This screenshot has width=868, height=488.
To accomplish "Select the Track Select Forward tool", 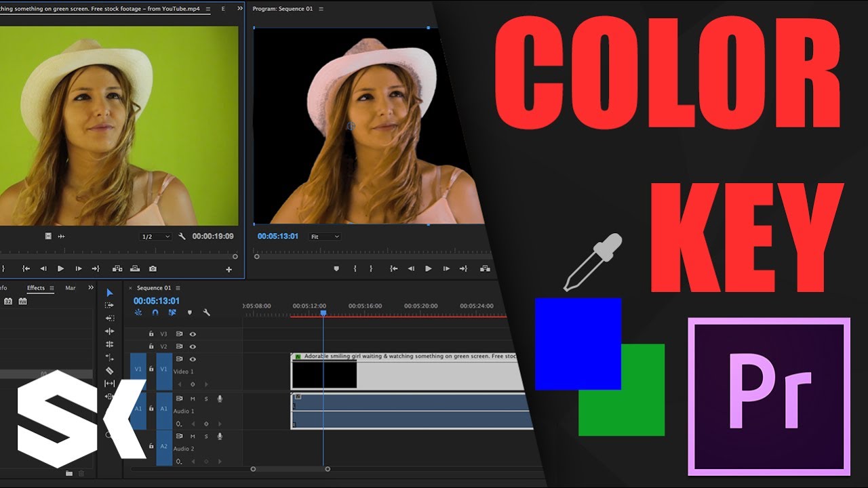I will click(x=110, y=306).
